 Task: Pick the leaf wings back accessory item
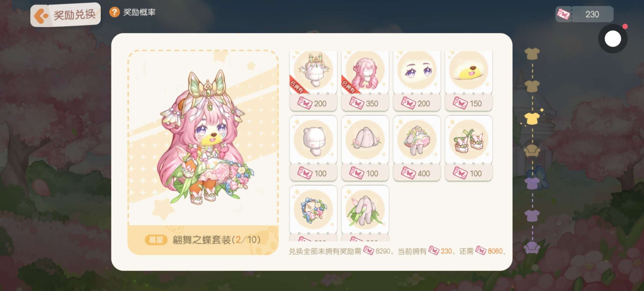point(365,213)
